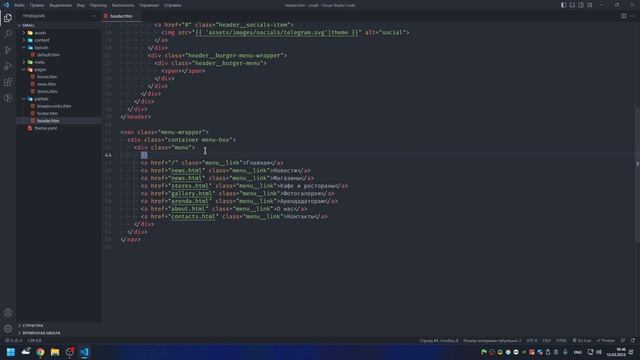The width and height of the screenshot is (640, 360).
Task: Open the Файл menu
Action: 19,5
